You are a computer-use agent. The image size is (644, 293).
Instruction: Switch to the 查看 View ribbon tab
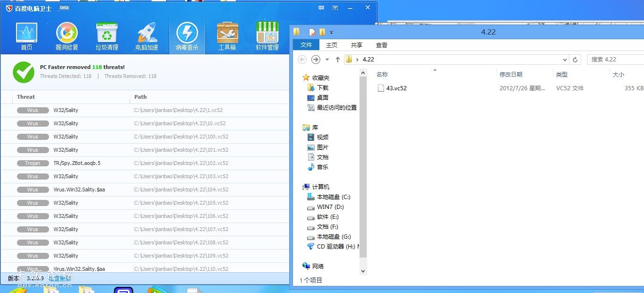click(382, 45)
